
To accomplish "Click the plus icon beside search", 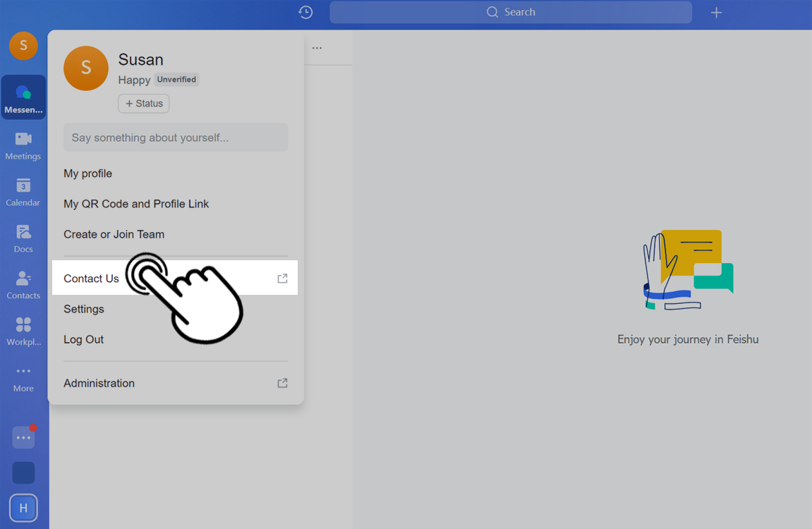I will (x=716, y=13).
